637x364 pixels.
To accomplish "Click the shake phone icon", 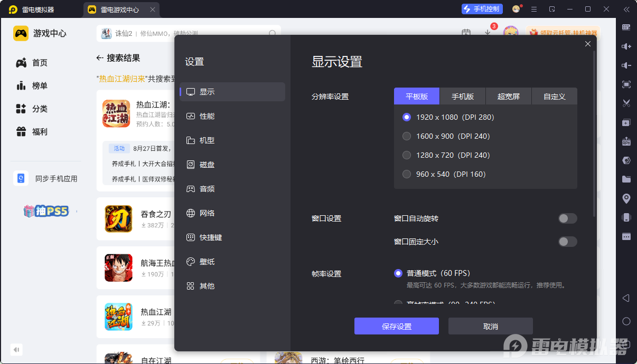I will 626,217.
